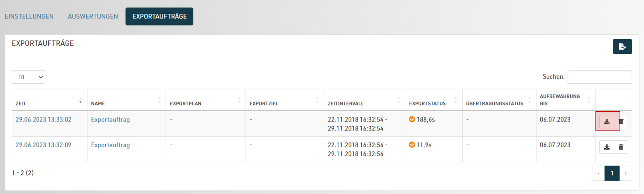Open the rows-per-page dropdown showing 10

(x=29, y=77)
